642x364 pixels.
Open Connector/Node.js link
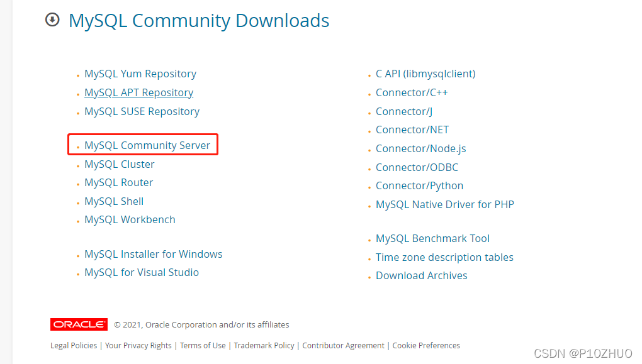(421, 148)
